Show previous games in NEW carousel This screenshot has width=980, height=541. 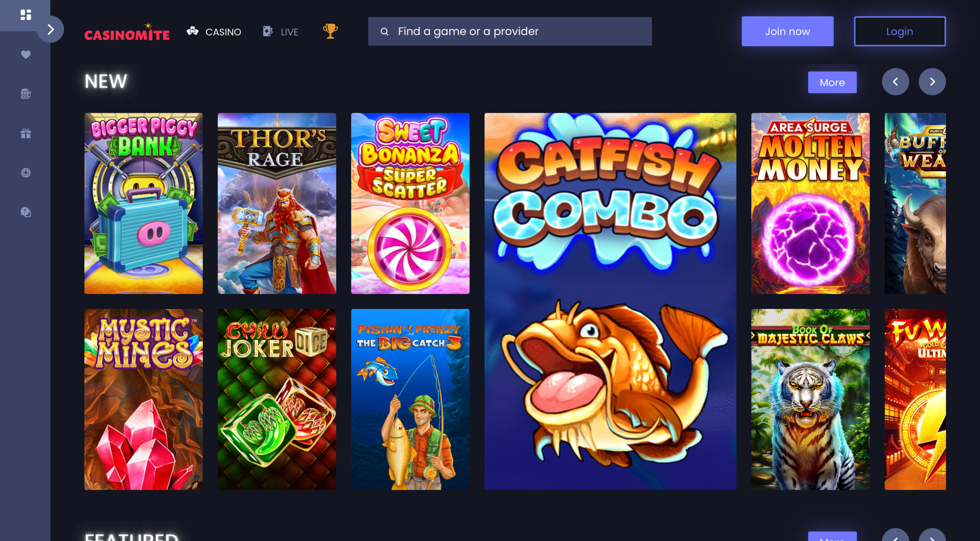(x=895, y=82)
